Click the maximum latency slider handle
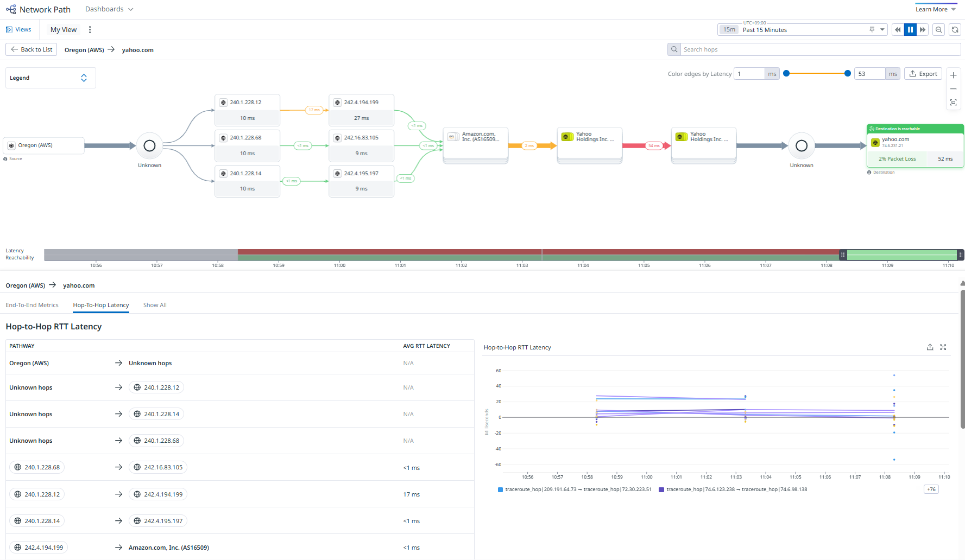This screenshot has height=560, width=965. [x=847, y=74]
